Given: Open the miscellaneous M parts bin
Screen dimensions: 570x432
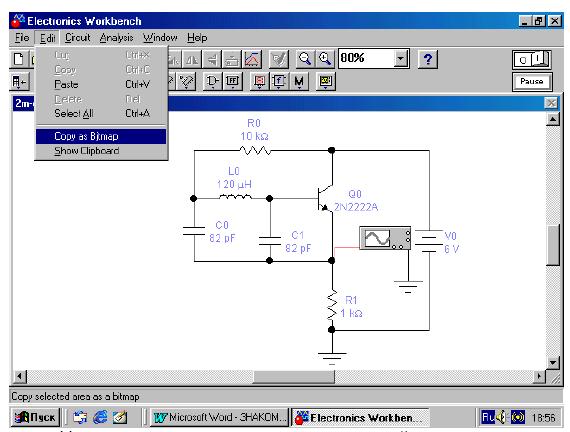Looking at the screenshot, I should coord(299,81).
